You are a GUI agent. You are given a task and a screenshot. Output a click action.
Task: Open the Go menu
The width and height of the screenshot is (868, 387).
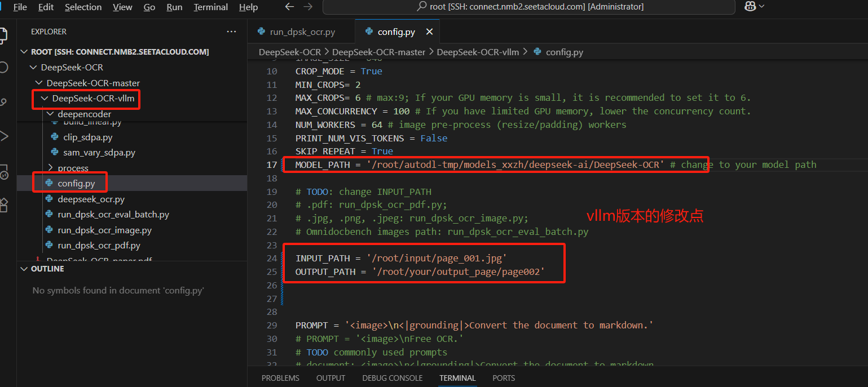[149, 7]
